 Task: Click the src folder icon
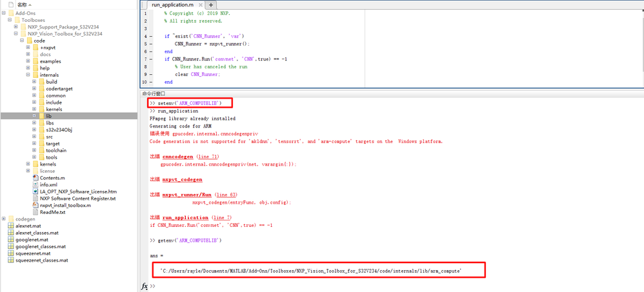tap(41, 137)
